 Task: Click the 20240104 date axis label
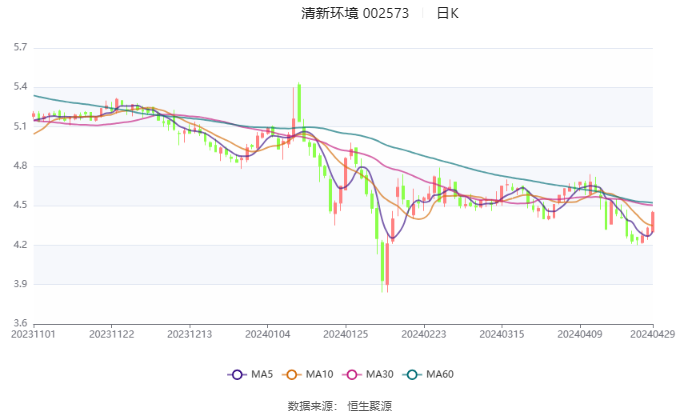pos(268,334)
